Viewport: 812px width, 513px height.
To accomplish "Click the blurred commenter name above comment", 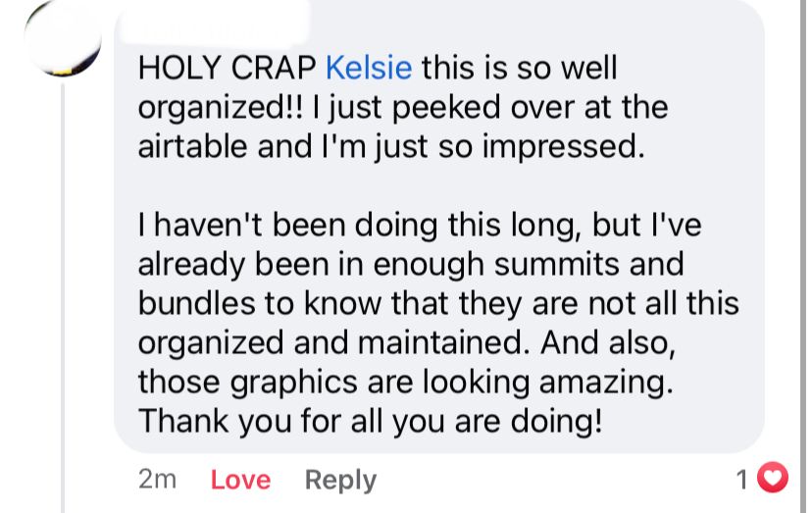I will (213, 23).
